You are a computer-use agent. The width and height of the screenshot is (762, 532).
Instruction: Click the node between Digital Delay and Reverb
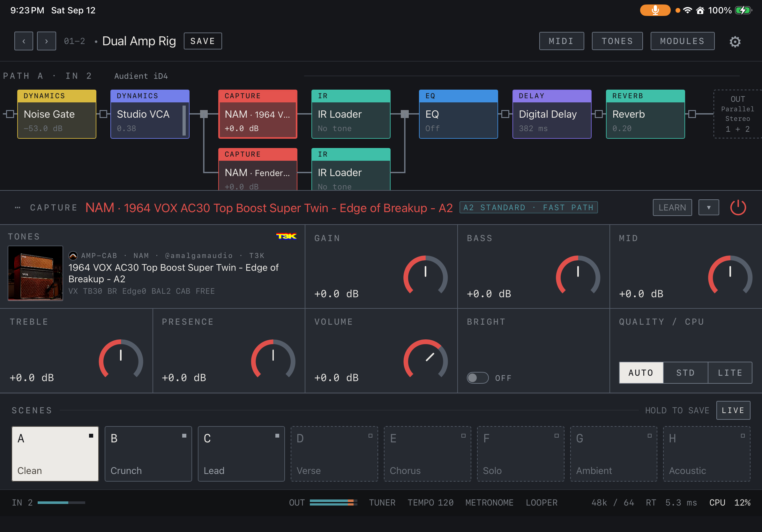tap(599, 114)
